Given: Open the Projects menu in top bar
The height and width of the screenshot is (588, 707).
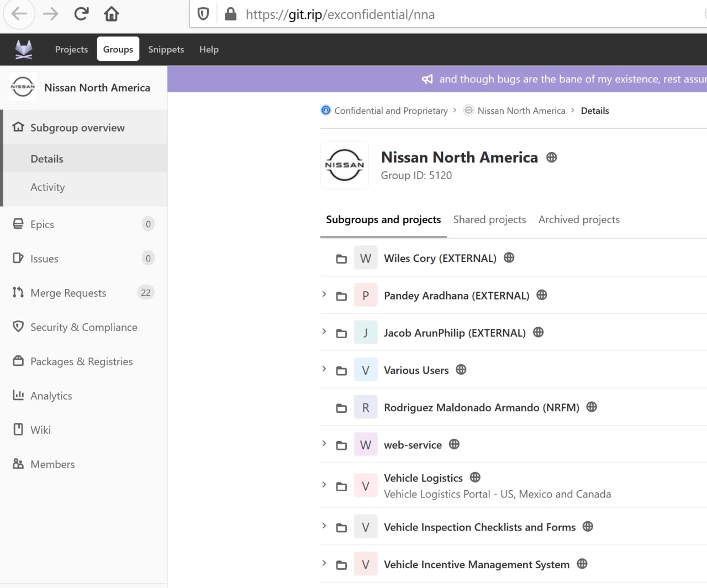Looking at the screenshot, I should 71,49.
